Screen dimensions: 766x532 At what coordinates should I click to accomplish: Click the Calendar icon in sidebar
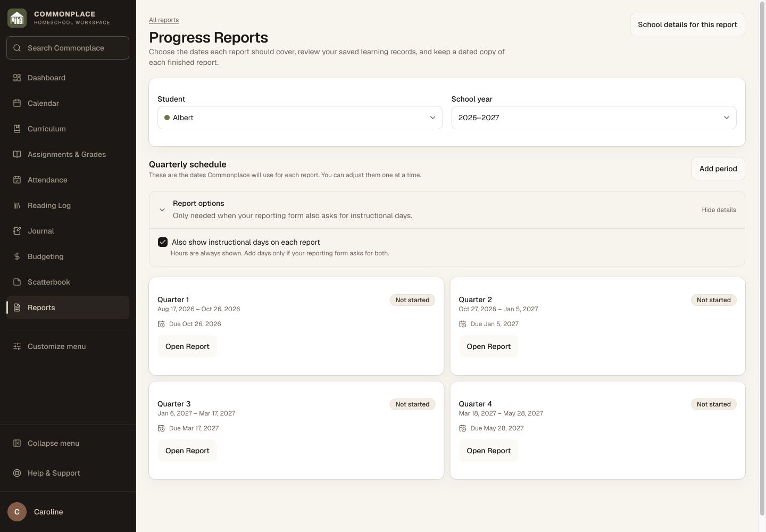coord(17,103)
